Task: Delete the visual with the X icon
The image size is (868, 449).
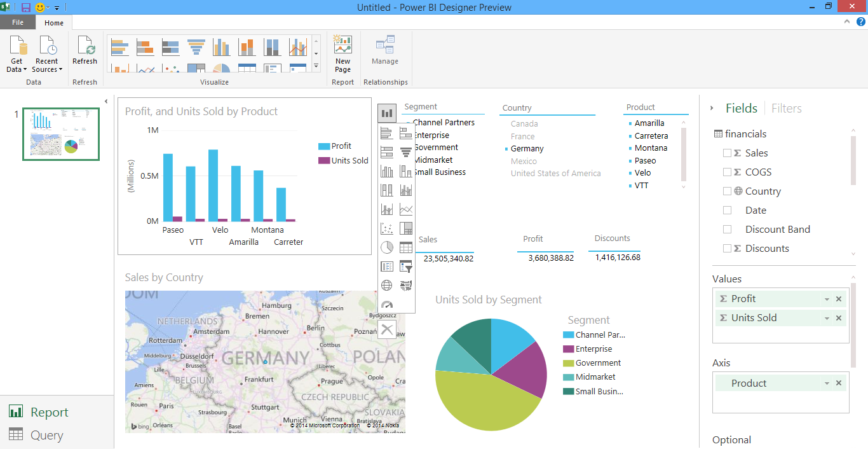Action: coord(387,329)
